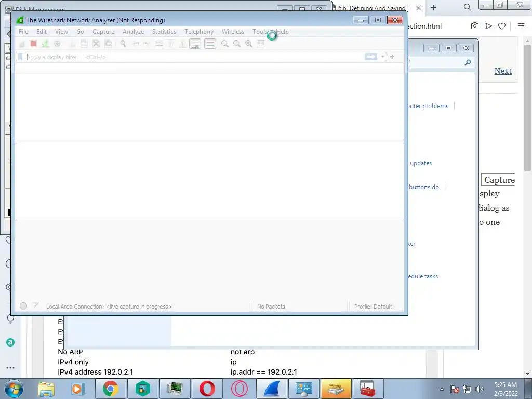Apply the display filter arrow button

[x=371, y=57]
